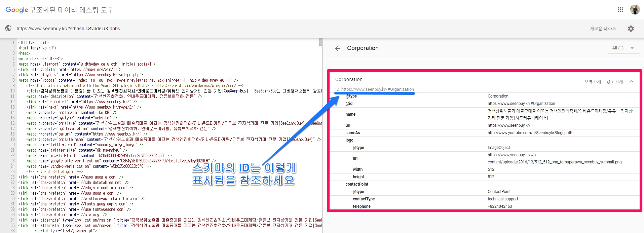
Task: Select the technical support contactType value
Action: [x=503, y=199]
